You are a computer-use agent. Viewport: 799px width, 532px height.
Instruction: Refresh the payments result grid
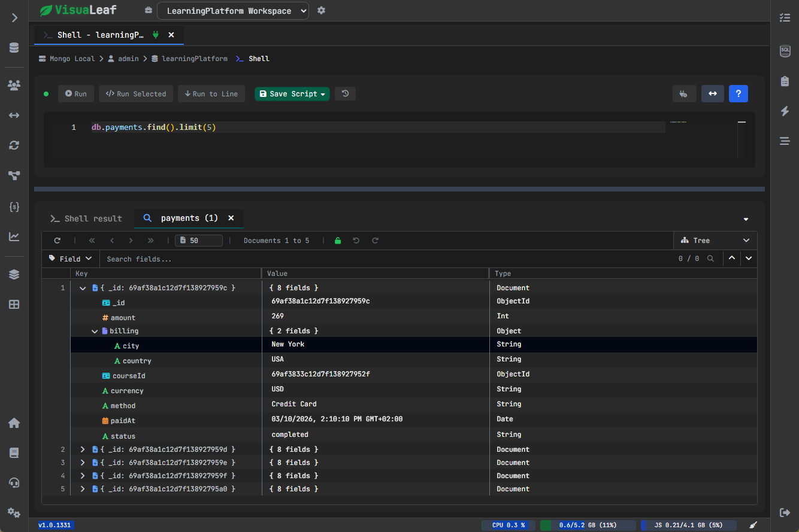pos(57,241)
